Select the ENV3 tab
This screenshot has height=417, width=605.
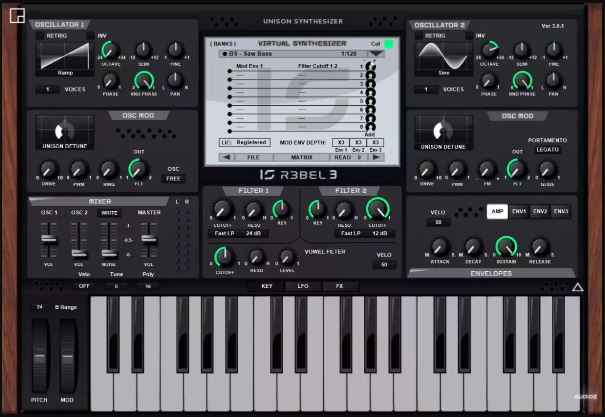[561, 211]
